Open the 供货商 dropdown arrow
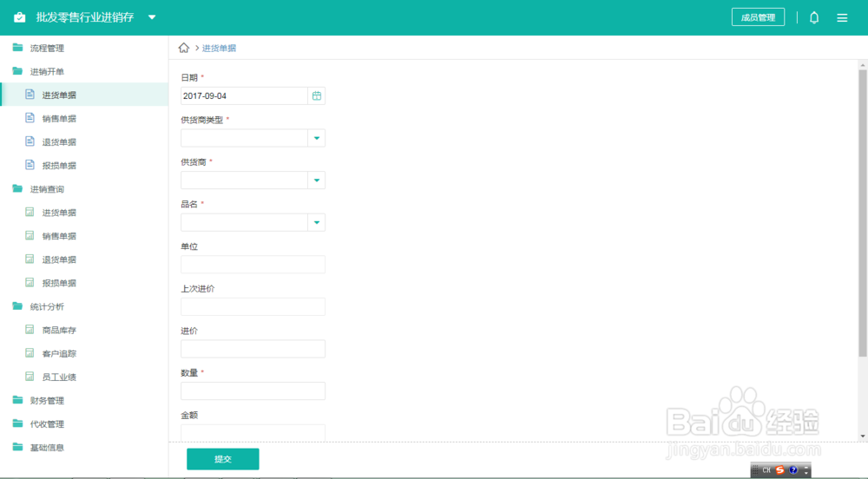The width and height of the screenshot is (868, 479). [x=317, y=180]
